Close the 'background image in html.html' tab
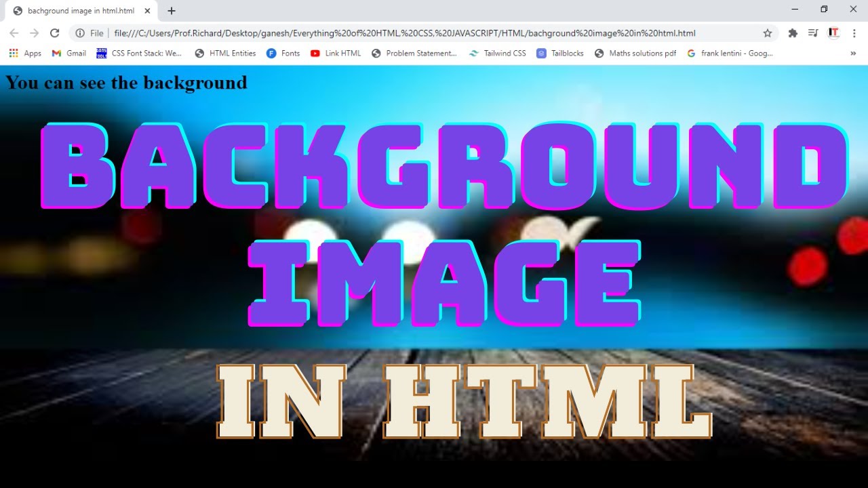868x488 pixels. tap(147, 11)
